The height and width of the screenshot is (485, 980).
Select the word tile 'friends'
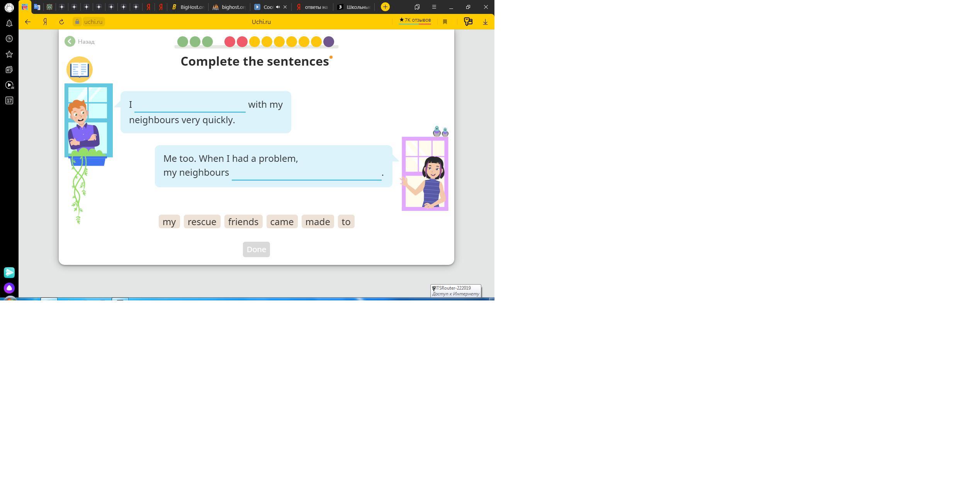click(x=243, y=222)
